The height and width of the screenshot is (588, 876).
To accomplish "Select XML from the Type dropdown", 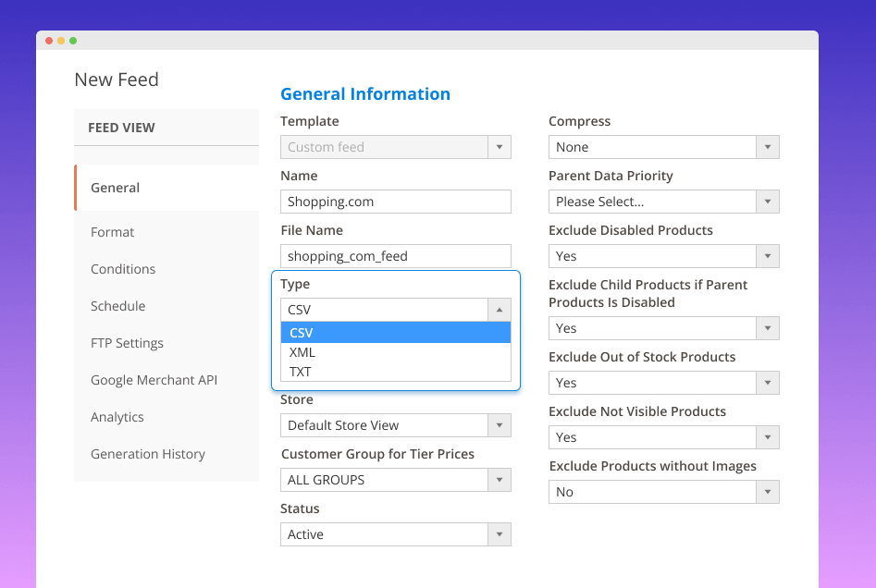I will click(302, 352).
